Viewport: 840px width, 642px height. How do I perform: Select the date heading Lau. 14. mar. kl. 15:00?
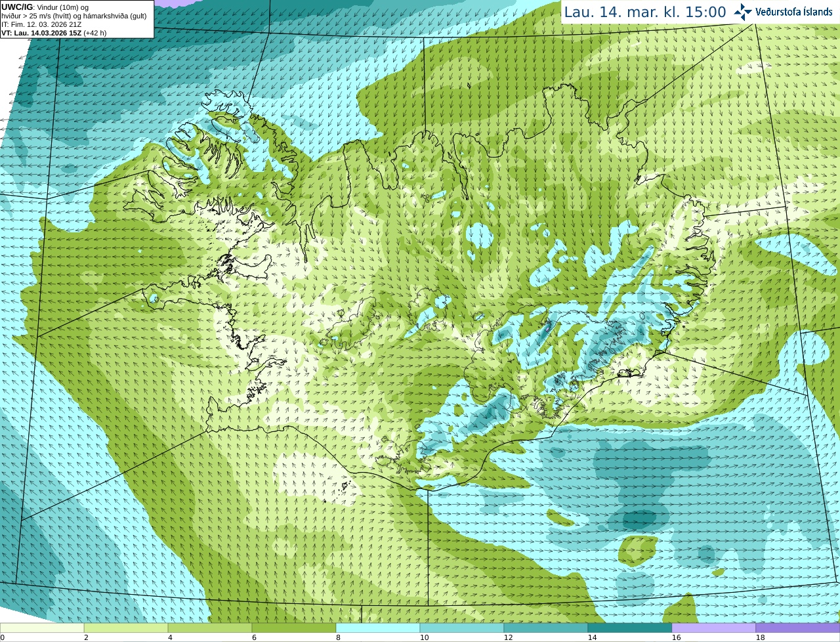(645, 12)
